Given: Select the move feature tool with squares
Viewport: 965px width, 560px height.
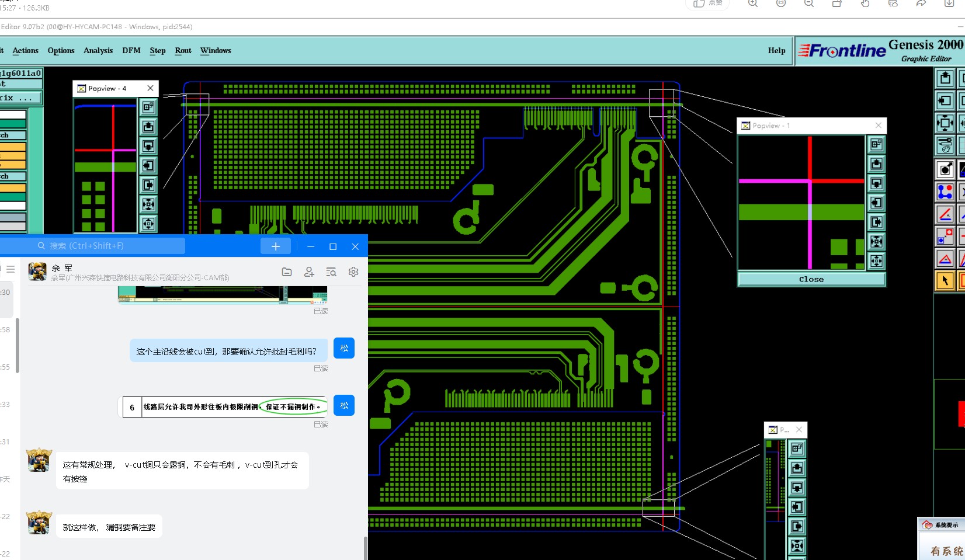Looking at the screenshot, I should (945, 236).
